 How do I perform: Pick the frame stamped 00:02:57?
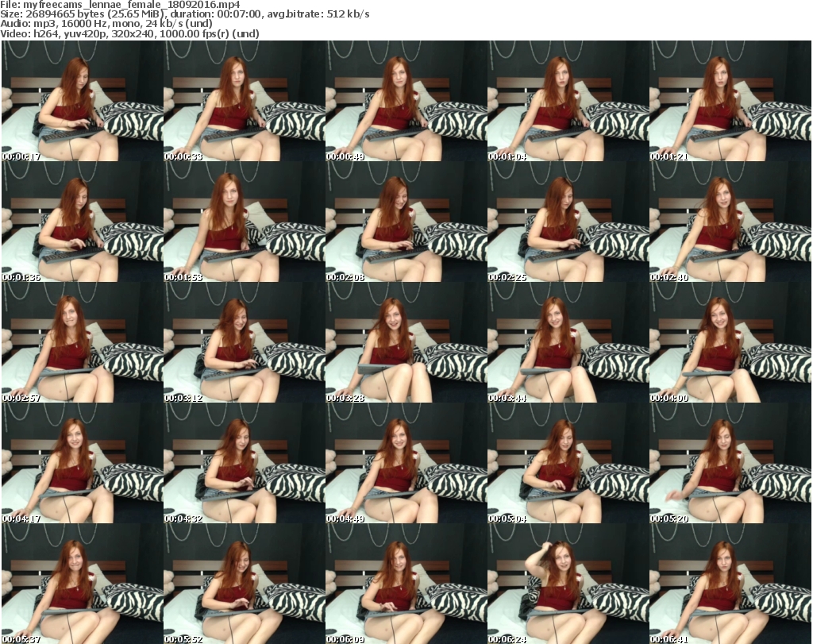[83, 342]
